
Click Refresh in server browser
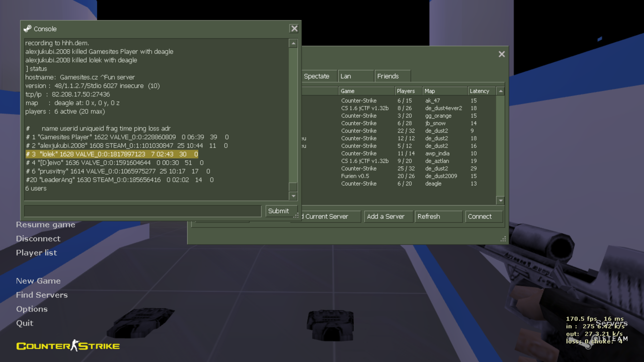pyautogui.click(x=438, y=217)
